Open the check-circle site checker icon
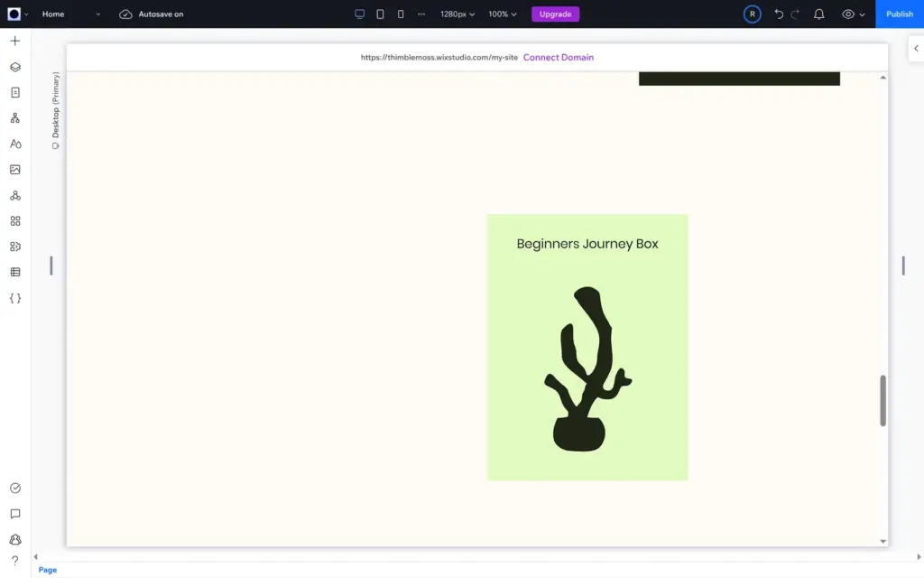This screenshot has width=924, height=578. point(15,489)
